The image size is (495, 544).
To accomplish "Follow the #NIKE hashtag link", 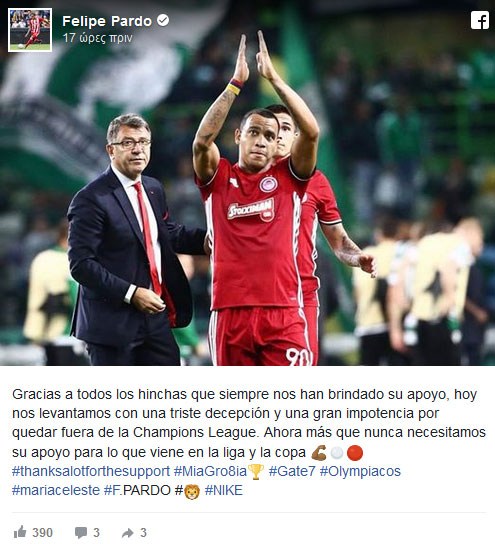I will [x=224, y=491].
